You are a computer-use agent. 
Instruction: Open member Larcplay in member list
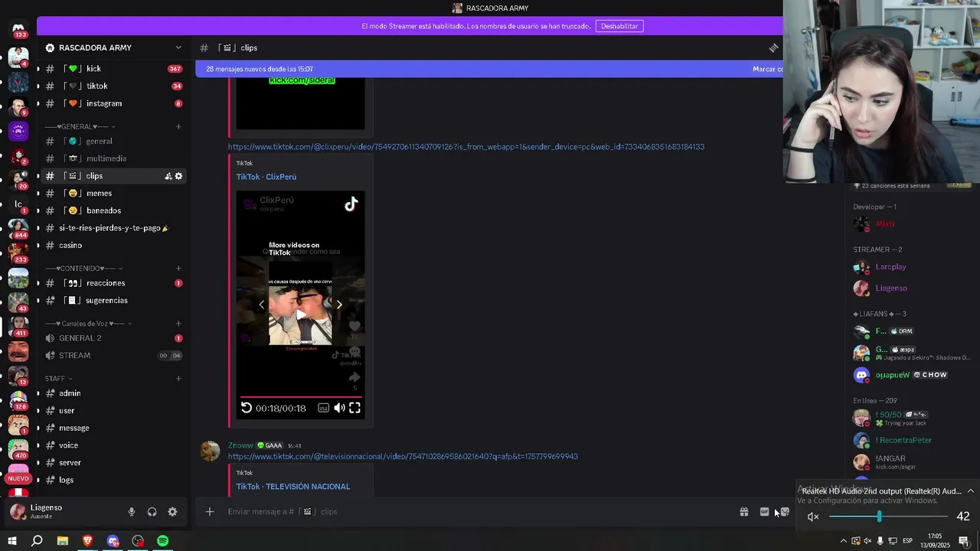pos(890,267)
